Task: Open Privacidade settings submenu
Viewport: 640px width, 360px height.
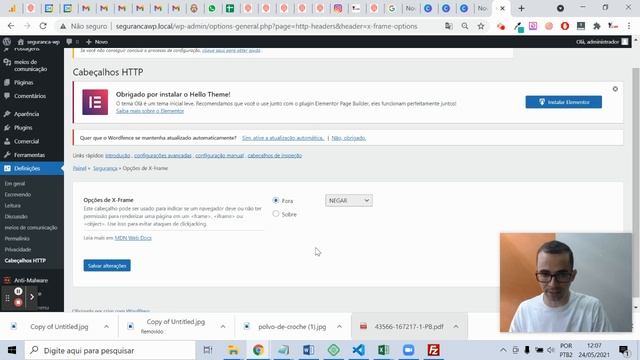Action: point(18,249)
